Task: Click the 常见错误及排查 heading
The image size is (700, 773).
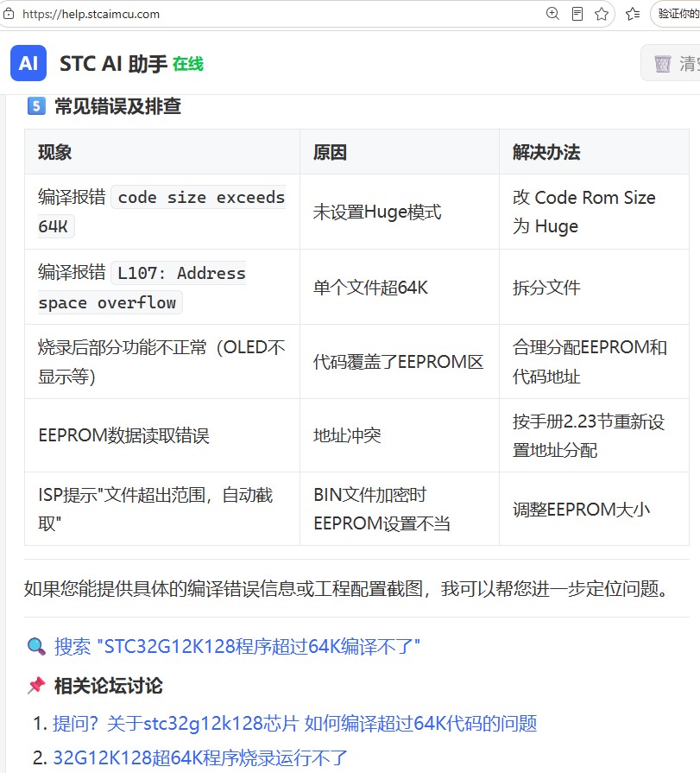Action: (x=117, y=106)
